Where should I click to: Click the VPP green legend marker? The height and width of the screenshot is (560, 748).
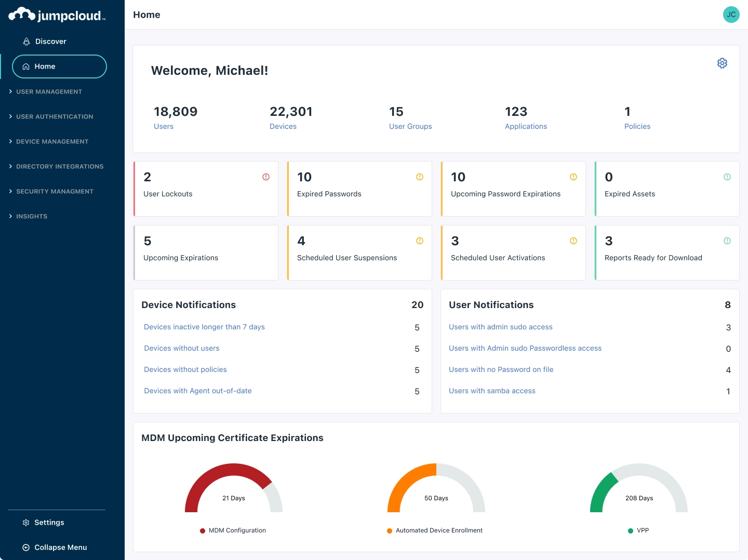(x=630, y=530)
